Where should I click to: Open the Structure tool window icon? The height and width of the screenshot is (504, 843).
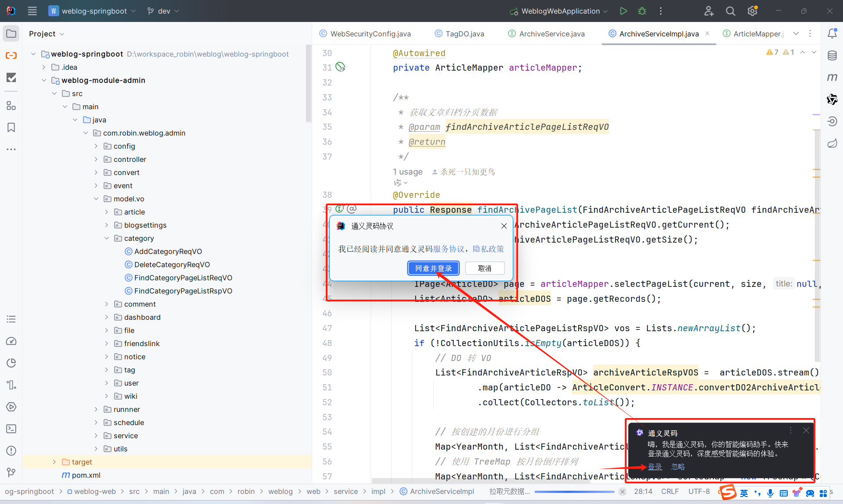pos(11,106)
